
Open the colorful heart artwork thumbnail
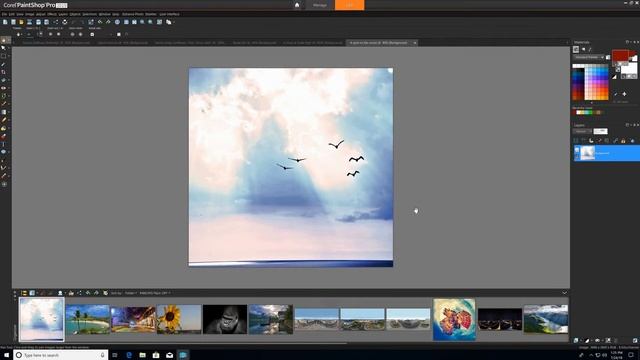454,319
